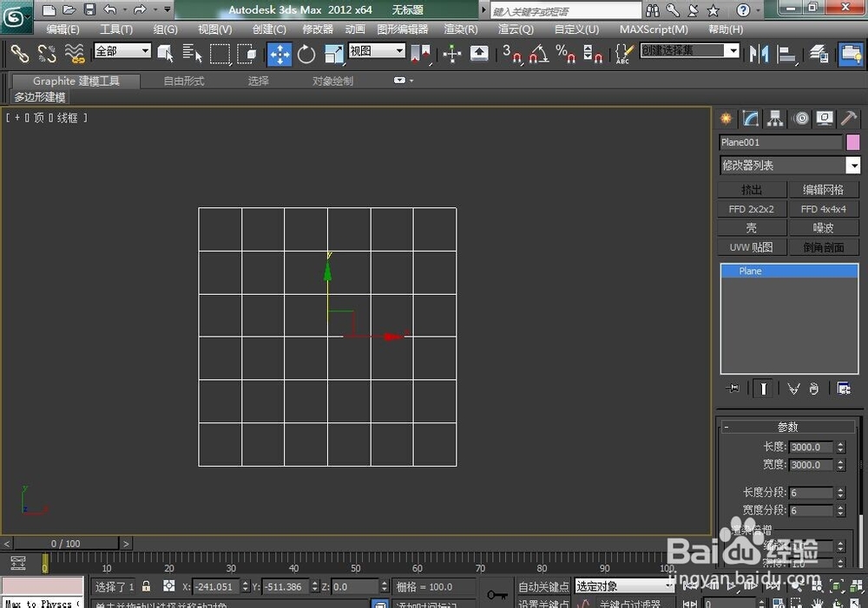Open the MAXScript(M) menu

654,29
